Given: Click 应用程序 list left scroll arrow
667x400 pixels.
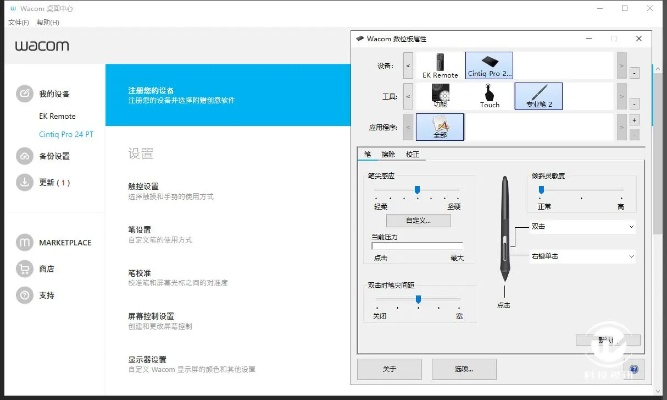Looking at the screenshot, I should point(408,127).
